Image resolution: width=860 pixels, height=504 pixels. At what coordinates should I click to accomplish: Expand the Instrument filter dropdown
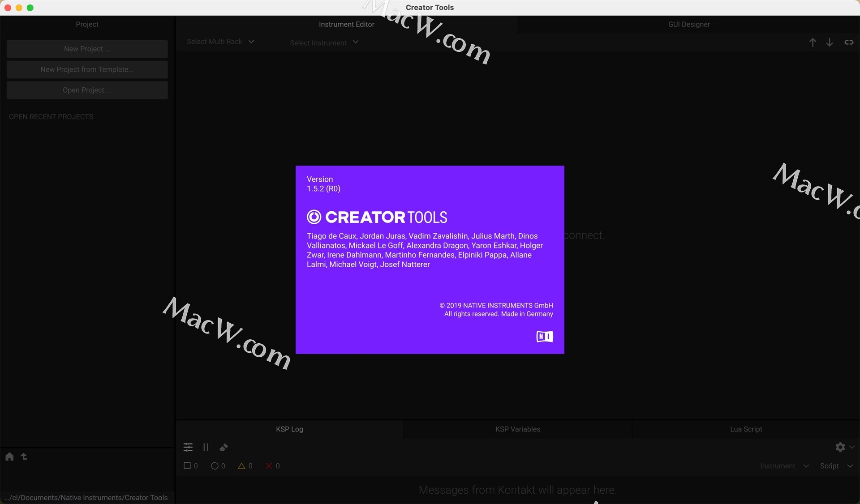point(784,466)
